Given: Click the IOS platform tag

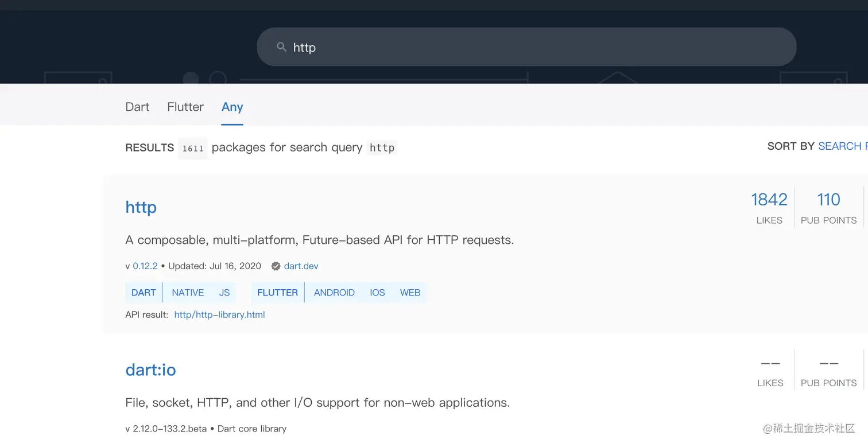Looking at the screenshot, I should pyautogui.click(x=377, y=293).
